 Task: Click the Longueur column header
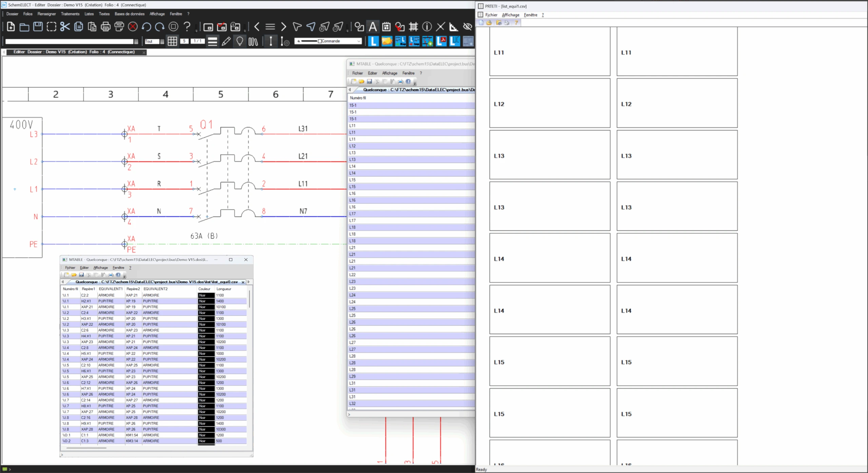(224, 289)
